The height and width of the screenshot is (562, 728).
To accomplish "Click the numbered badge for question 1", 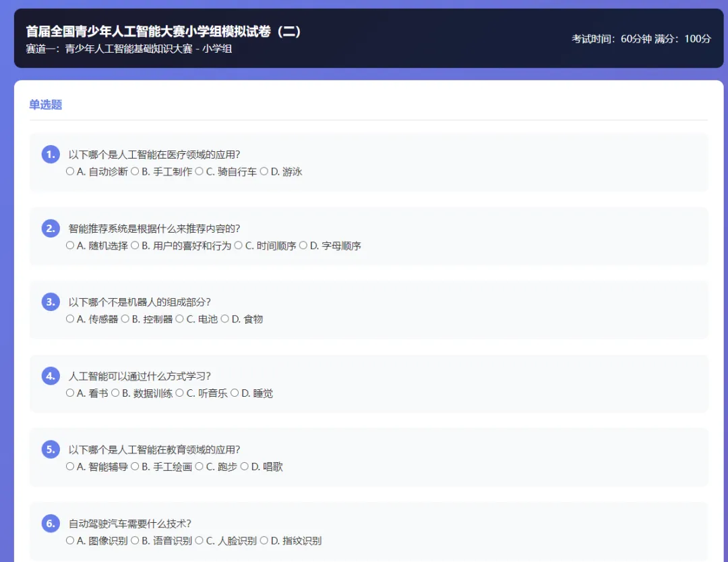I will tap(50, 154).
